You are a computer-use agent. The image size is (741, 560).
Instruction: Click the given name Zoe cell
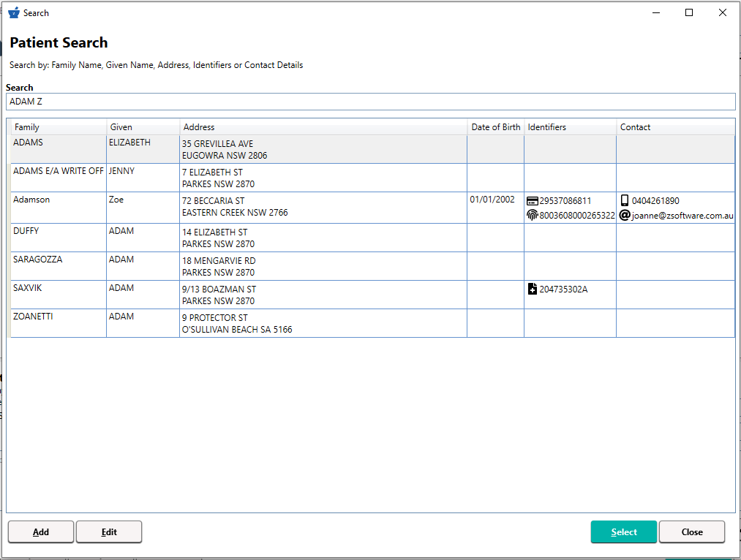(143, 208)
